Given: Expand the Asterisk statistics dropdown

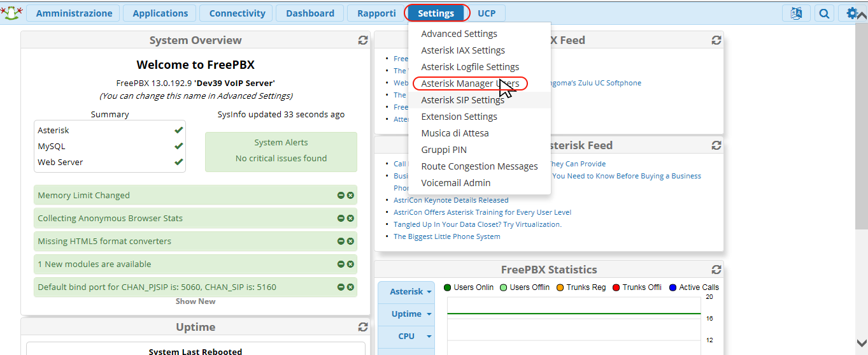Looking at the screenshot, I should 406,291.
